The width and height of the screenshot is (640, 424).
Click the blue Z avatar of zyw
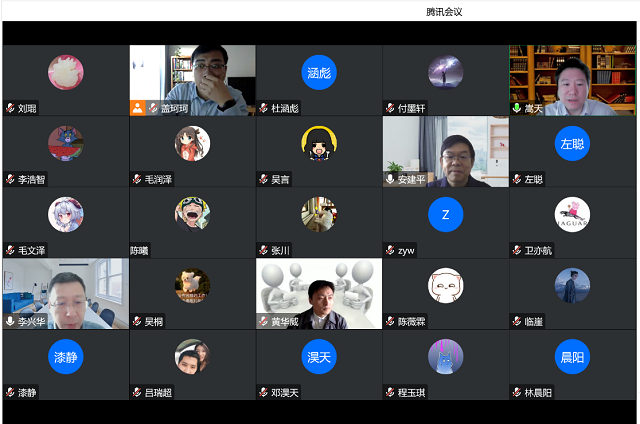(445, 214)
